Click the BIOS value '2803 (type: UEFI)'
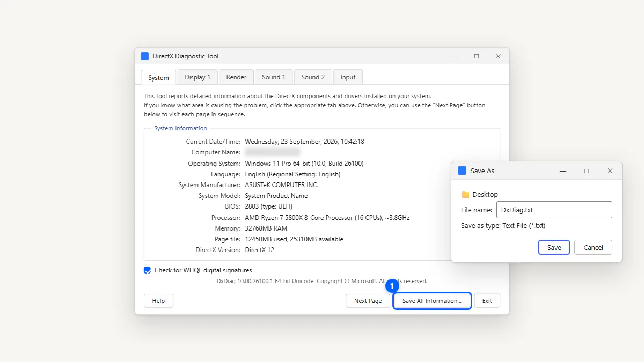 pyautogui.click(x=269, y=206)
